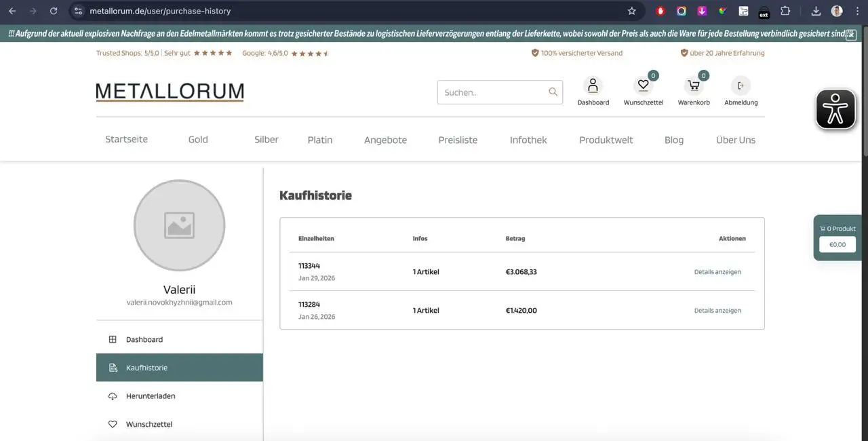Click the Kaufhistorie icon in the sidebar
This screenshot has height=441, width=868.
113,367
